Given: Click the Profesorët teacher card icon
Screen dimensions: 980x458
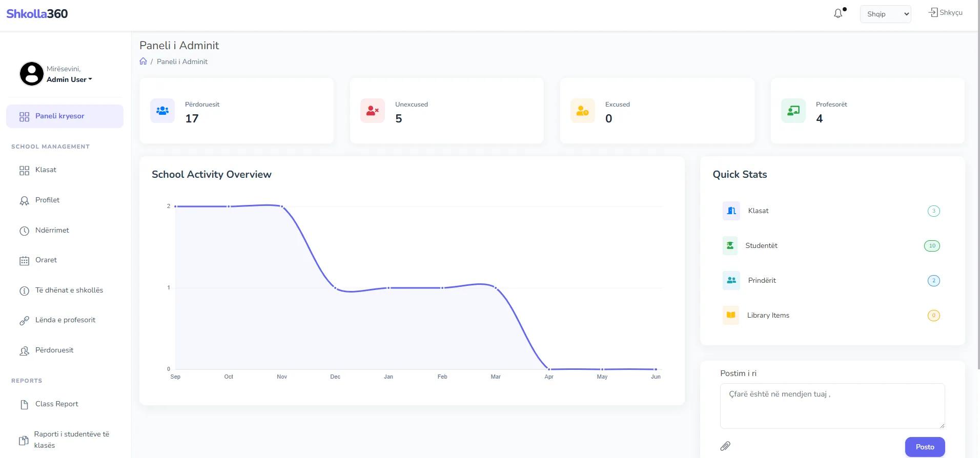Looking at the screenshot, I should tap(793, 111).
